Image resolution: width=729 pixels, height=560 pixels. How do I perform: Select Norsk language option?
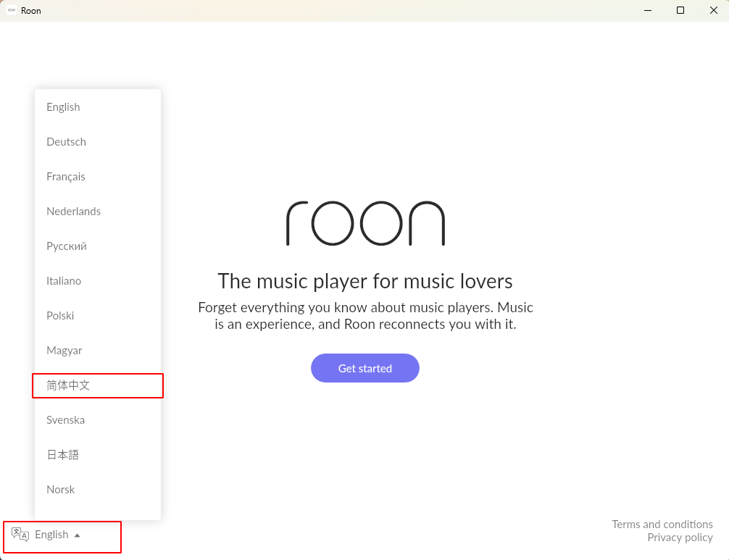[98, 489]
